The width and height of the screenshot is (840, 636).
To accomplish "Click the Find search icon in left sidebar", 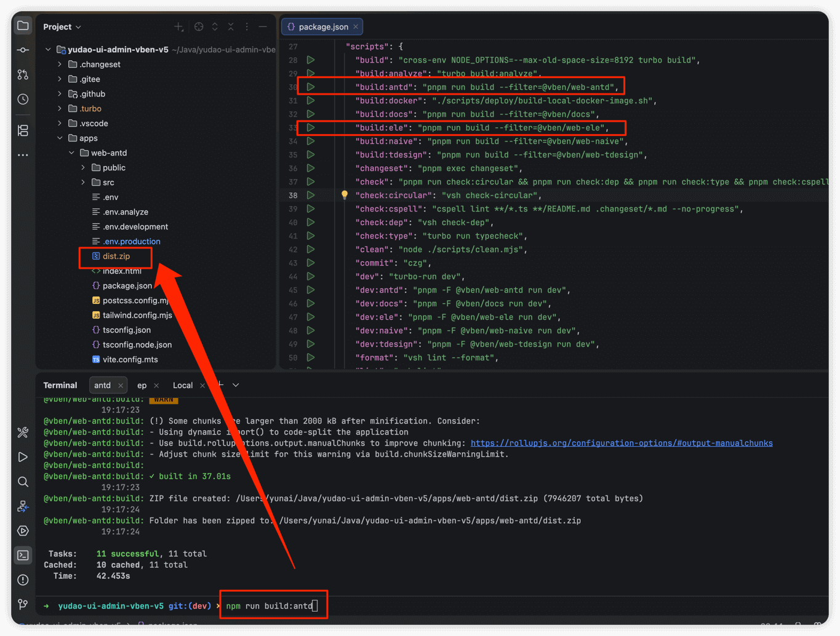I will (x=23, y=482).
